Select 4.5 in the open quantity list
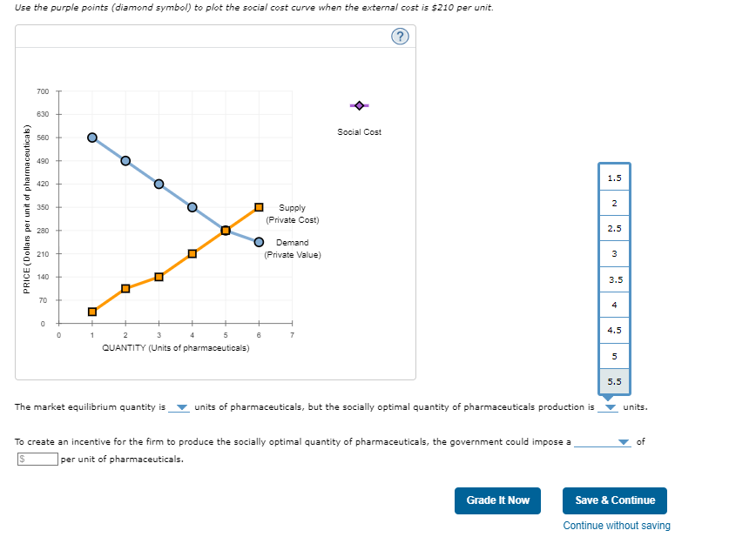The image size is (756, 537). coord(614,330)
